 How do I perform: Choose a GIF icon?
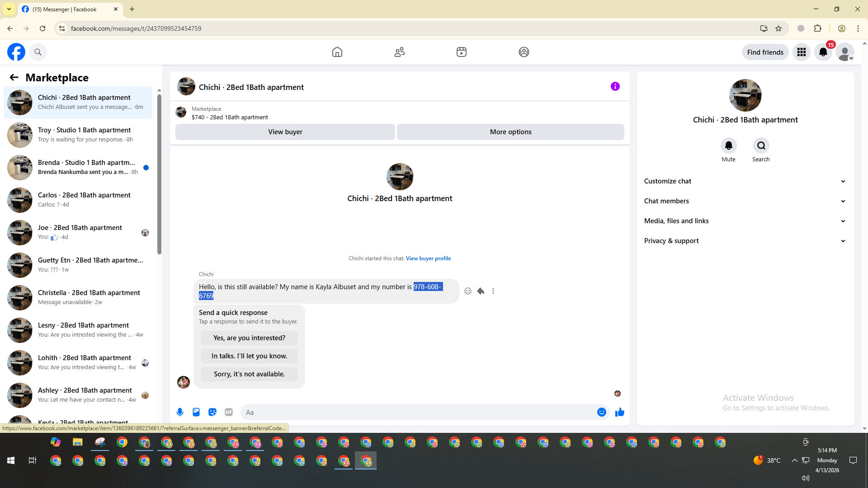tap(229, 412)
